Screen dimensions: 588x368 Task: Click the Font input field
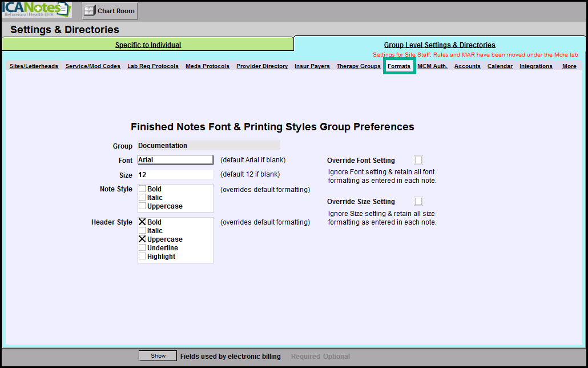(x=175, y=160)
